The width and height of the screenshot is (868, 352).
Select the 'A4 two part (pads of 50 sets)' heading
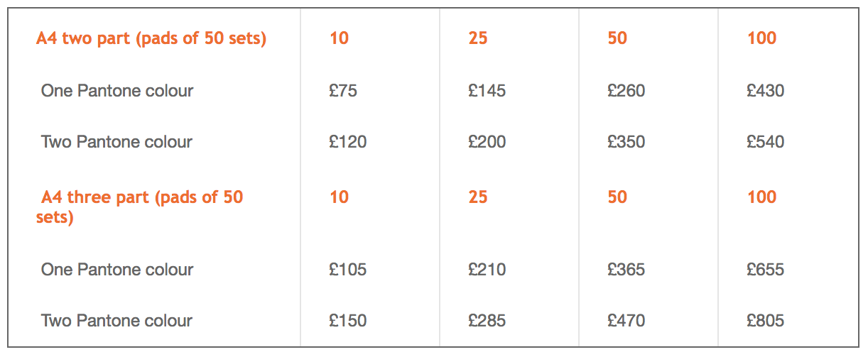coord(151,38)
